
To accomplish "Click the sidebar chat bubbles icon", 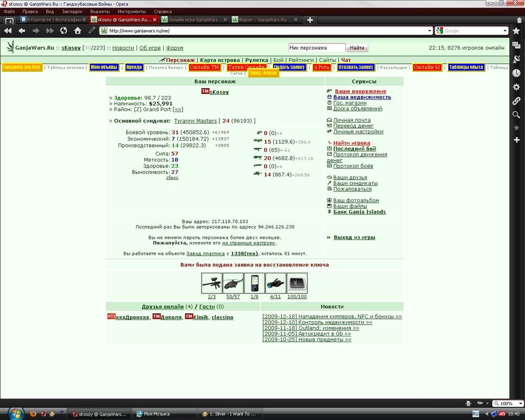I will [517, 45].
